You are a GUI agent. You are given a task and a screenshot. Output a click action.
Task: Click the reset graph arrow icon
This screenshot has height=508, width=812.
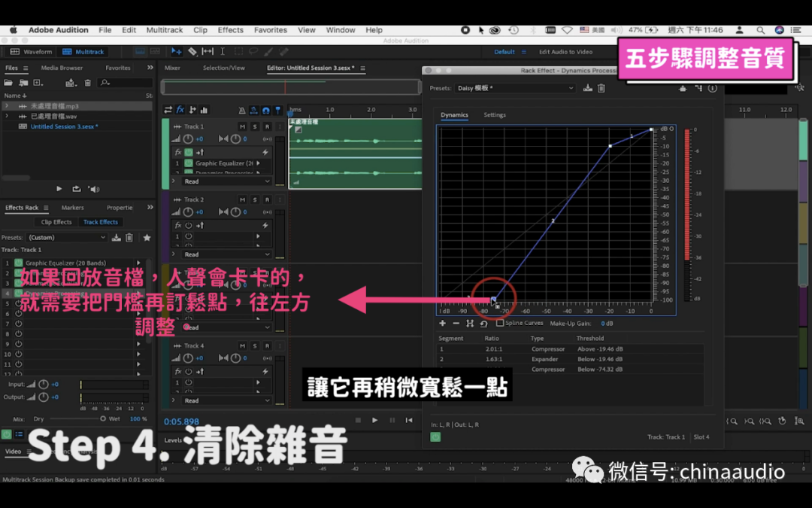pyautogui.click(x=483, y=323)
